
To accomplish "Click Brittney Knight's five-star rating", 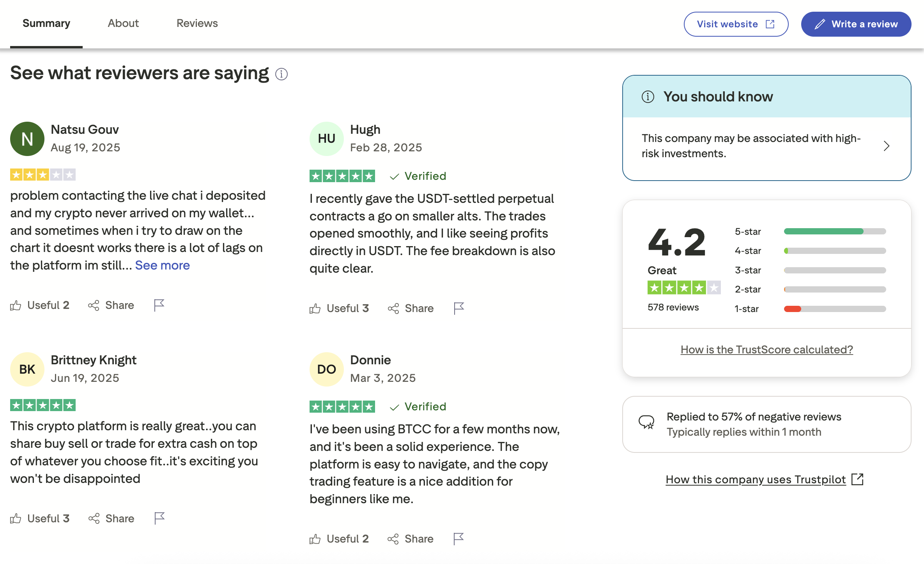I will pyautogui.click(x=43, y=405).
